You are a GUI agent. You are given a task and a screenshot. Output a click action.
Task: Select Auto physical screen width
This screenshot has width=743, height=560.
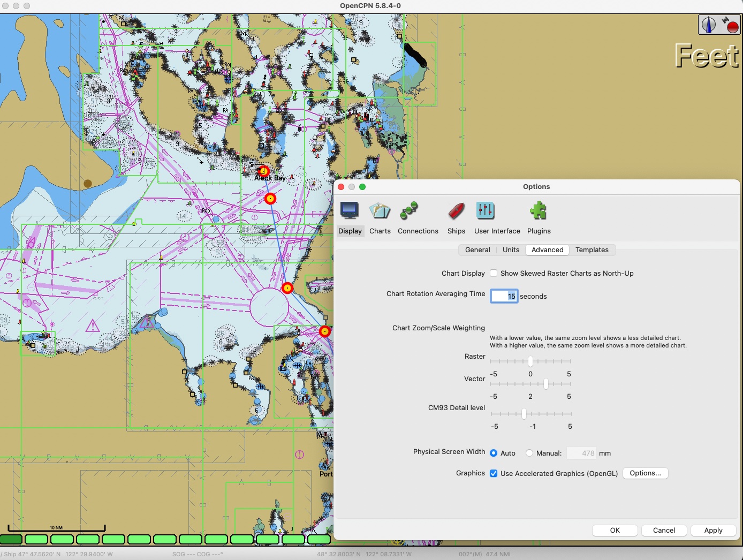tap(494, 453)
